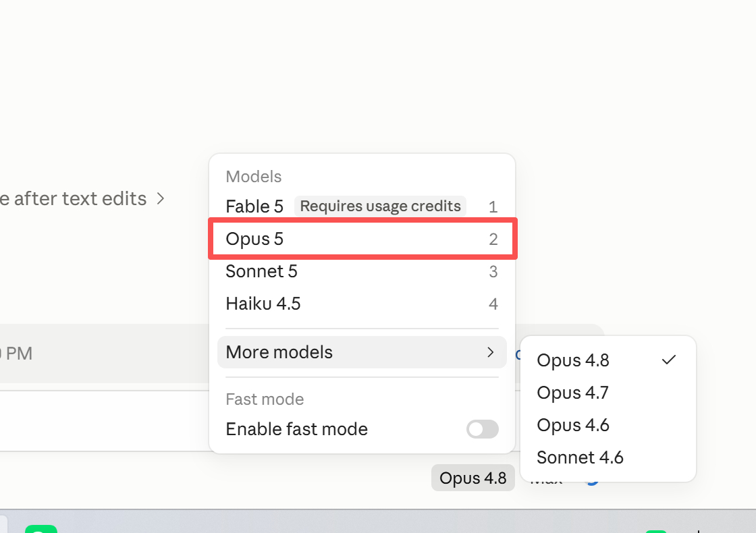Click the chevron after 'after text edits'
Viewport: 756px width, 533px height.
(x=161, y=198)
